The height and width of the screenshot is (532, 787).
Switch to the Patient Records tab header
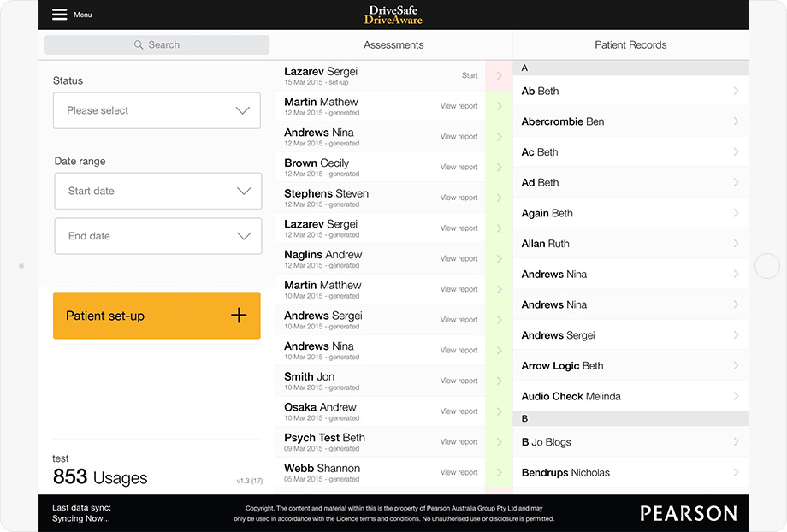(630, 45)
